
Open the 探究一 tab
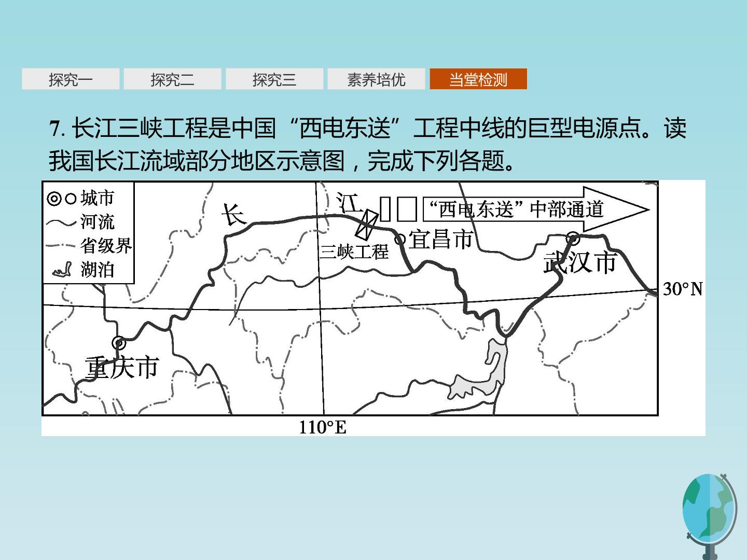pyautogui.click(x=71, y=79)
